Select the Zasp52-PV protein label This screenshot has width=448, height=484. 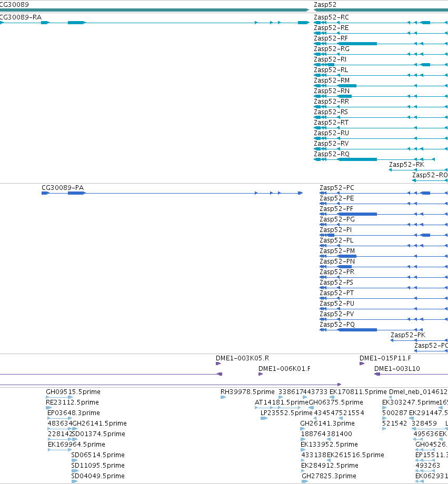pos(337,314)
